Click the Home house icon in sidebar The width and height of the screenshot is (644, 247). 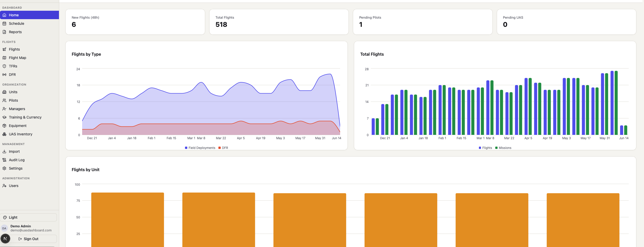point(4,15)
